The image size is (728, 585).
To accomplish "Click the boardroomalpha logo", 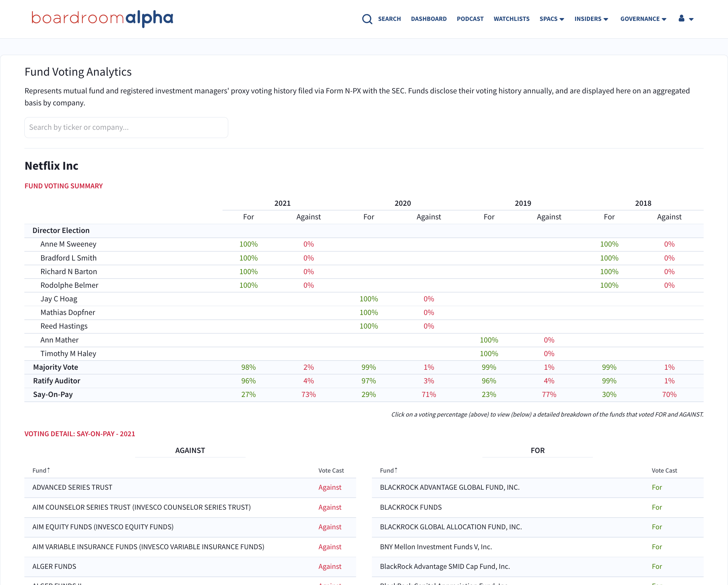I will (102, 19).
